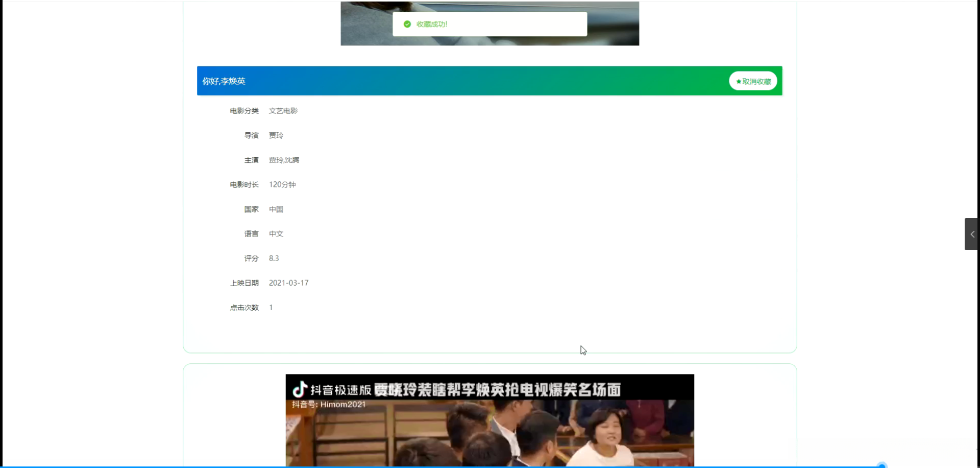Click the 电影时长 label
The width and height of the screenshot is (980, 468).
coord(244,184)
